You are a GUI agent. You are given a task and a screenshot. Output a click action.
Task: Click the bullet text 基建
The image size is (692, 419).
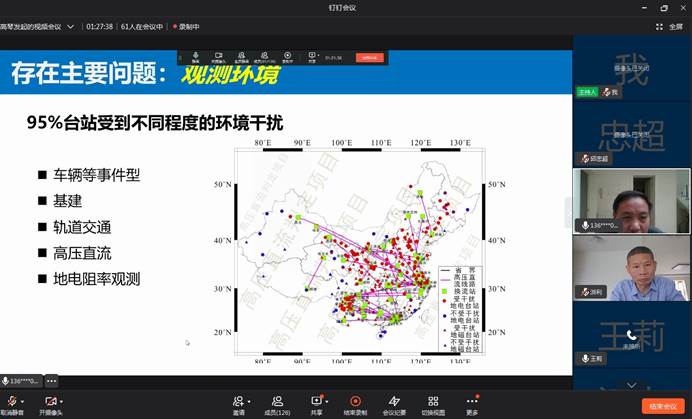tap(68, 201)
